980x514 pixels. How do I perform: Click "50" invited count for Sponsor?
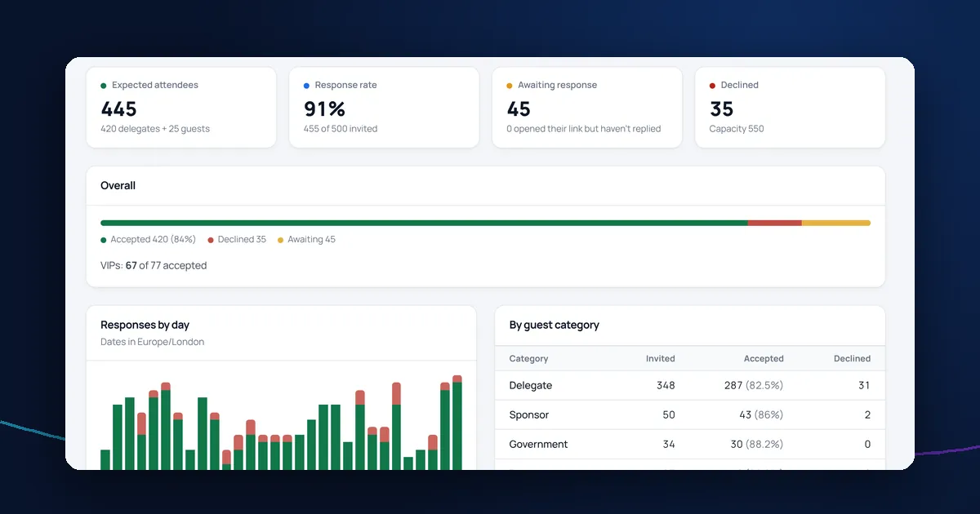669,414
